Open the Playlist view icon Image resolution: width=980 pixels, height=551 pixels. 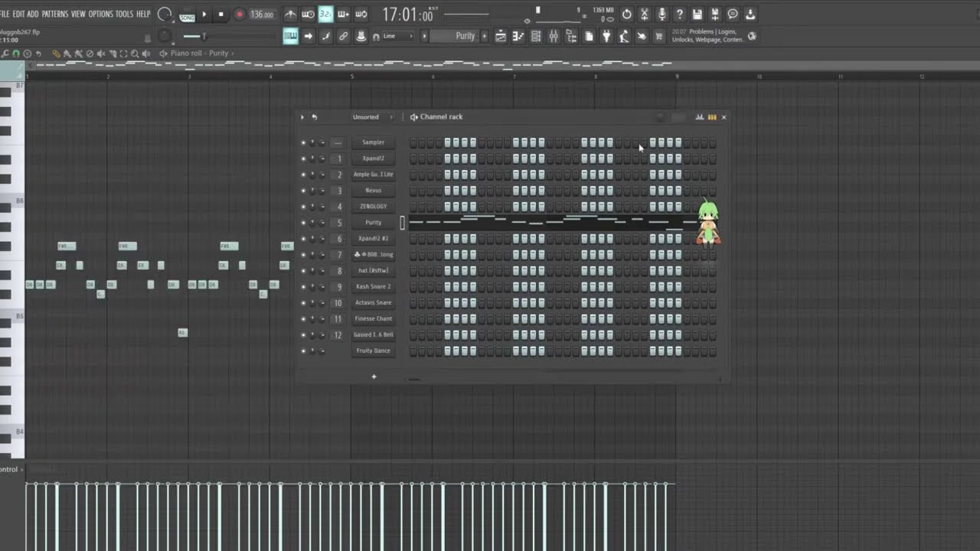[500, 36]
